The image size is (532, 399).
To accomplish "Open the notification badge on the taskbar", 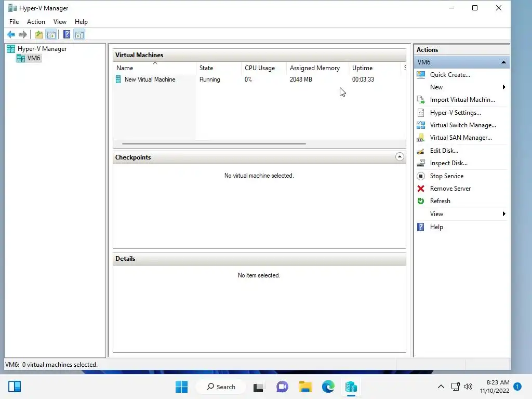I will pos(517,387).
